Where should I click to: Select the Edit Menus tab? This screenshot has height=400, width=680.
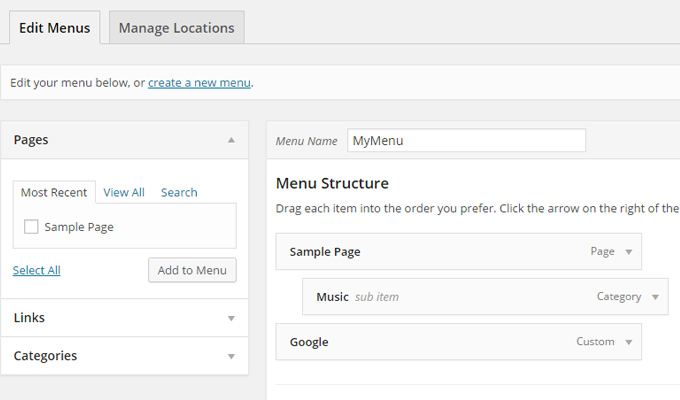point(55,28)
